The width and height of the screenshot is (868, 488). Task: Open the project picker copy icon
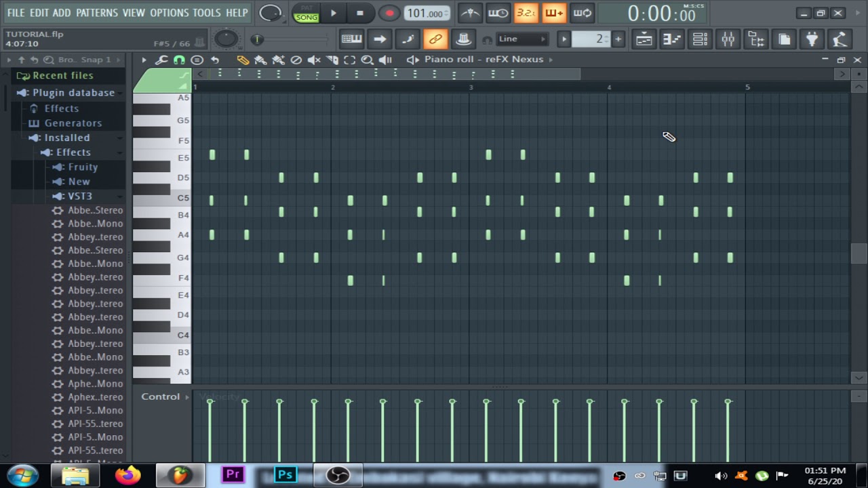(784, 39)
